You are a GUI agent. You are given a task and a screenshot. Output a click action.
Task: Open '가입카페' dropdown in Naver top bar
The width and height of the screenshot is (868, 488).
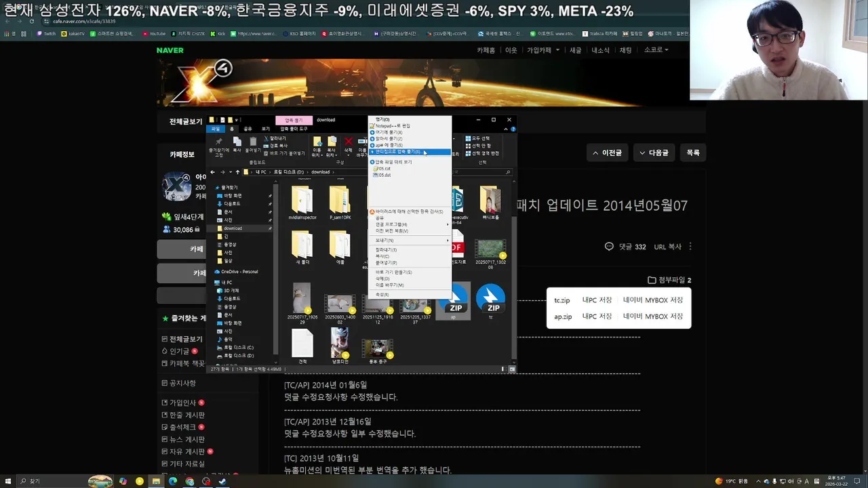coord(543,50)
